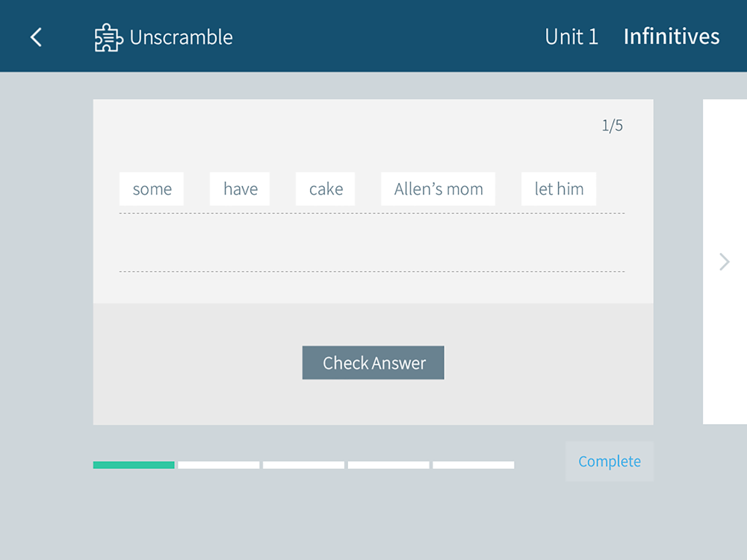This screenshot has width=747, height=560.
Task: Jump to third progress bar segment
Action: coord(303,464)
